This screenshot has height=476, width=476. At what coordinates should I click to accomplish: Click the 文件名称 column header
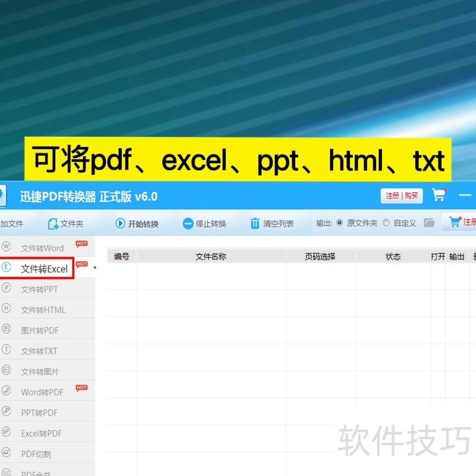tap(211, 256)
